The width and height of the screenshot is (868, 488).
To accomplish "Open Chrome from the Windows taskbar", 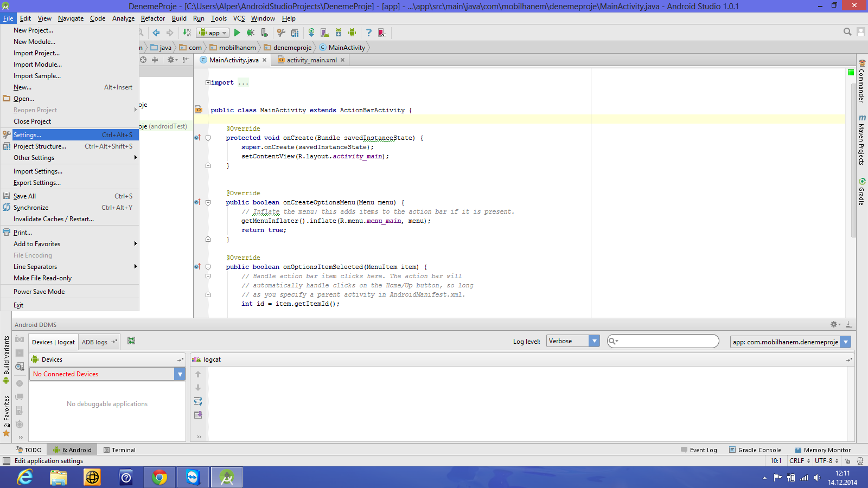I will 159,477.
